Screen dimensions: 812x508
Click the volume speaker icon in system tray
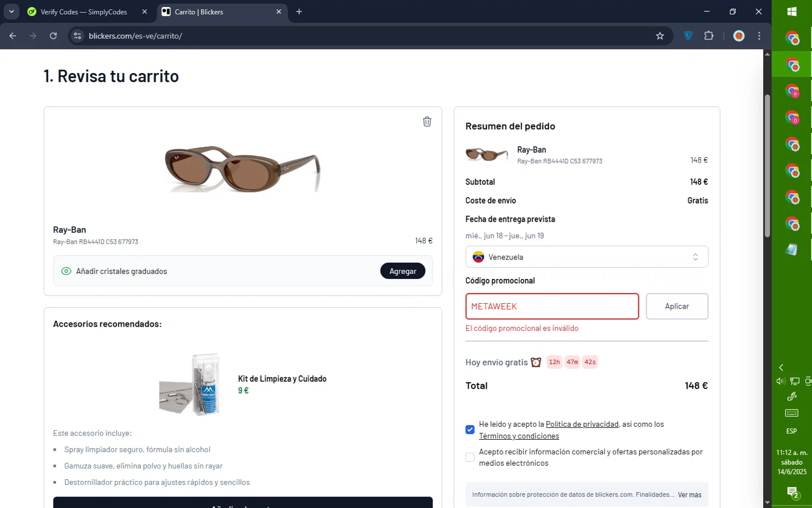pos(780,381)
